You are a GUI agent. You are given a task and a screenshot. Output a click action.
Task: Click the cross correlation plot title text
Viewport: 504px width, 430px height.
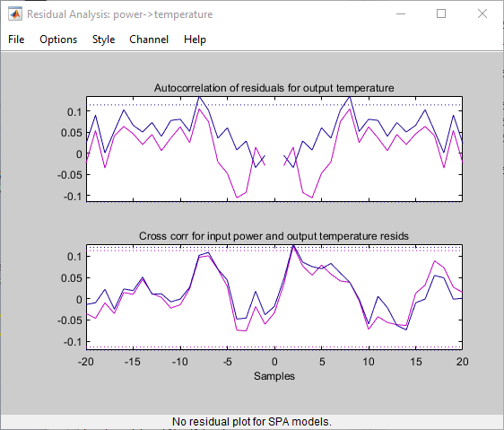tap(274, 236)
